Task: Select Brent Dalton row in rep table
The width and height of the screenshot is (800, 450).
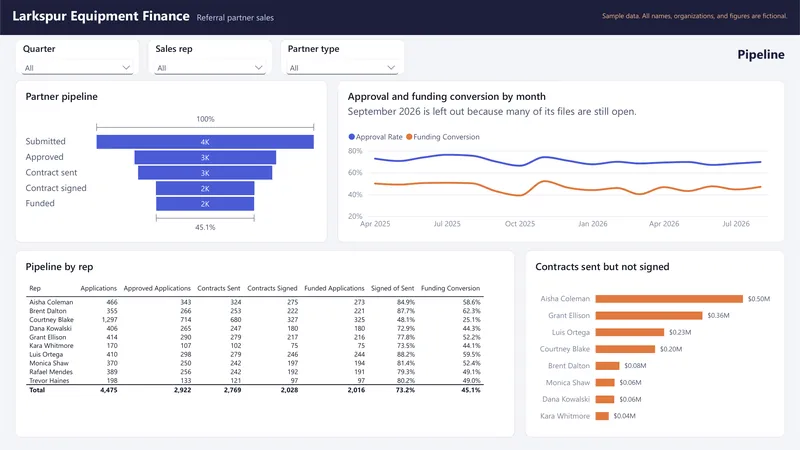Action: click(x=255, y=311)
